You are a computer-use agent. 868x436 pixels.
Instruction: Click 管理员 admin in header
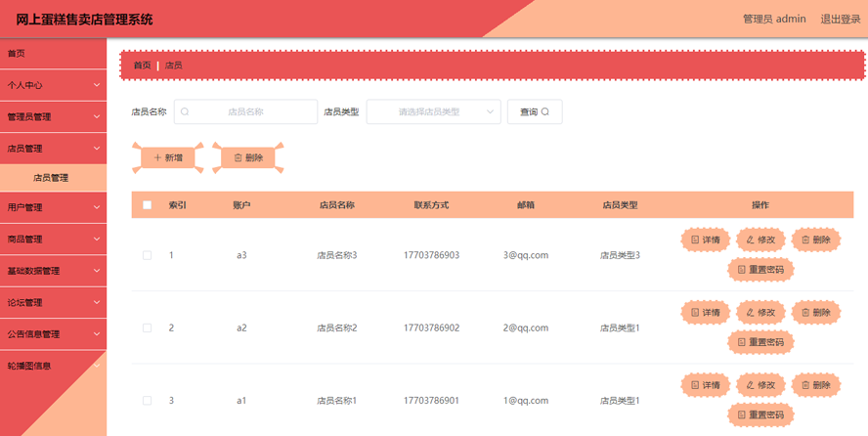point(774,19)
